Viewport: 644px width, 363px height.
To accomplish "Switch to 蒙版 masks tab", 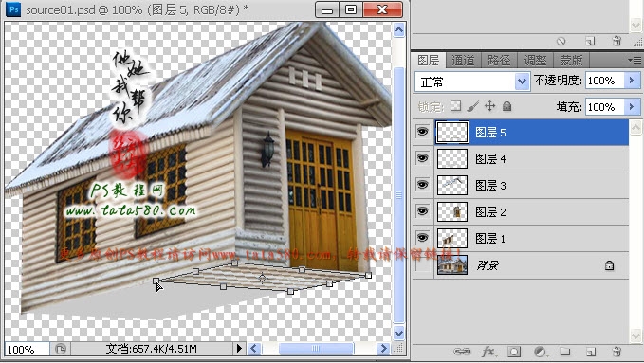I will [571, 61].
